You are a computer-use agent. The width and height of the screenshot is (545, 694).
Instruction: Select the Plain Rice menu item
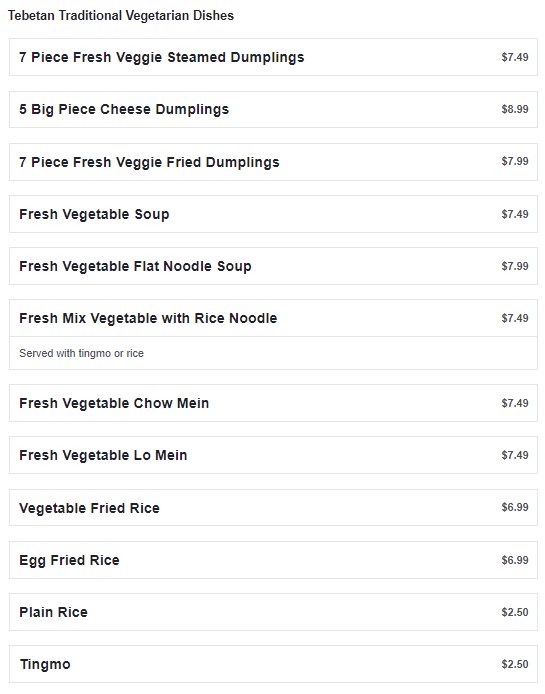273,612
